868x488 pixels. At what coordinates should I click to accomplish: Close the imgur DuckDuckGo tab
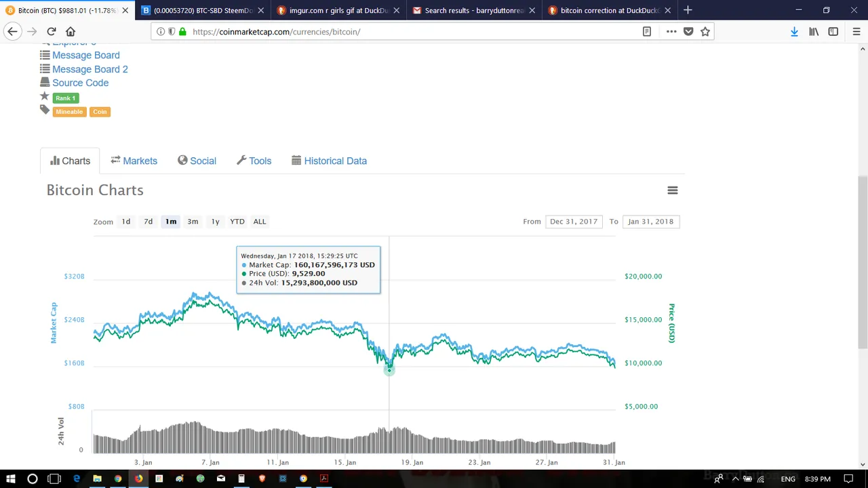pyautogui.click(x=397, y=10)
